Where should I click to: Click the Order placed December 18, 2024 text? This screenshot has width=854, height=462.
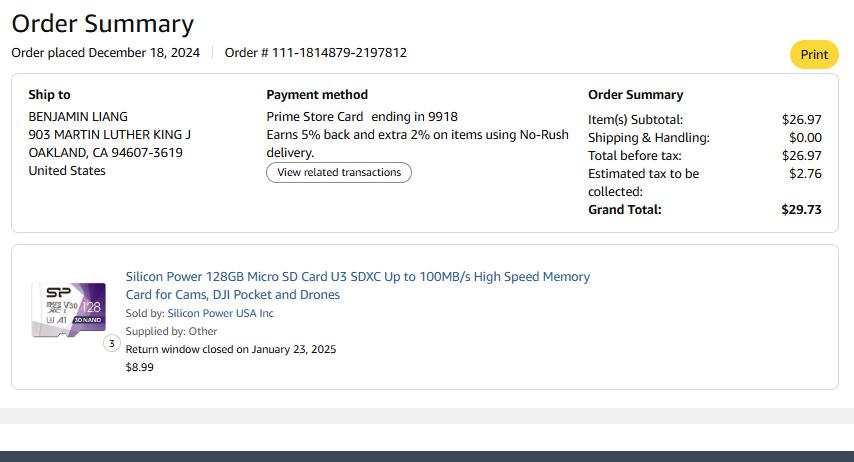click(105, 53)
